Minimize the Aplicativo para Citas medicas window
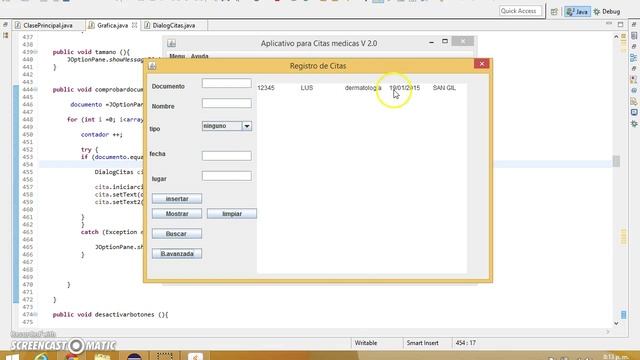Screen dimensions: 640x360 [431, 42]
